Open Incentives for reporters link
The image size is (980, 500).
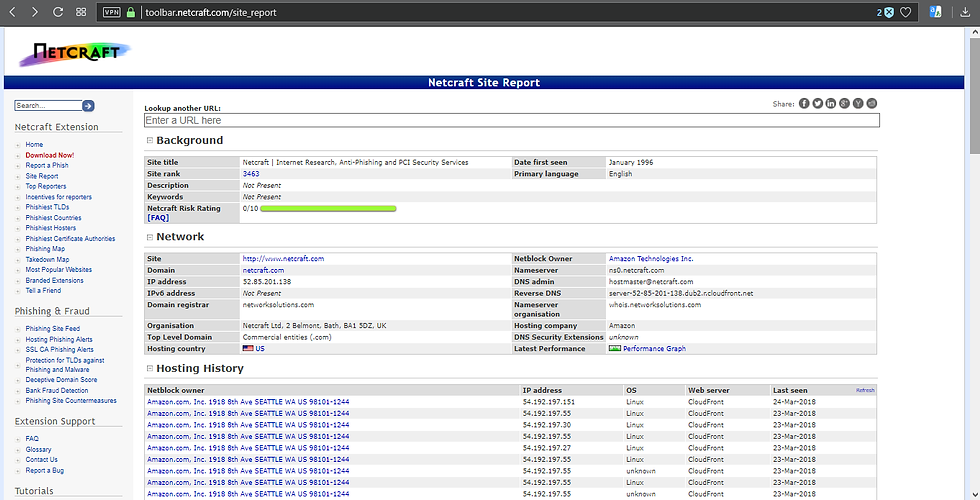59,197
